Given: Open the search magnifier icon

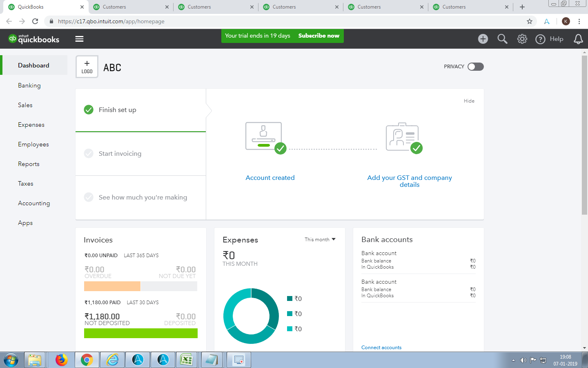Looking at the screenshot, I should click(502, 39).
